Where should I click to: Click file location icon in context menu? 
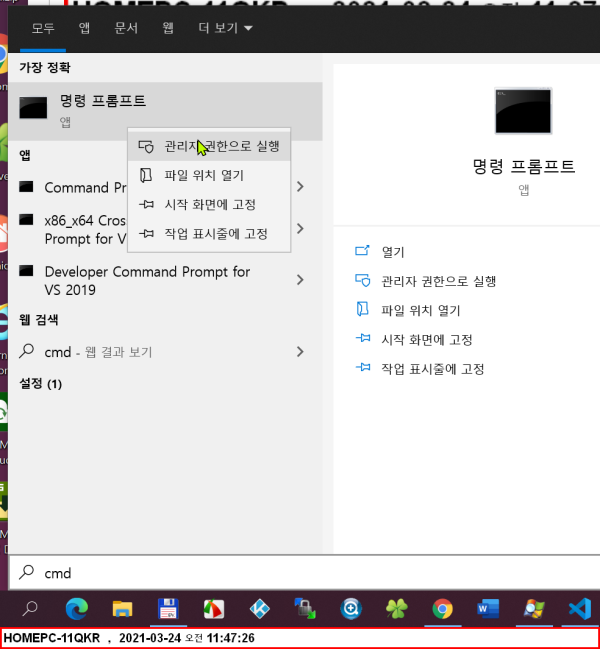pyautogui.click(x=146, y=175)
